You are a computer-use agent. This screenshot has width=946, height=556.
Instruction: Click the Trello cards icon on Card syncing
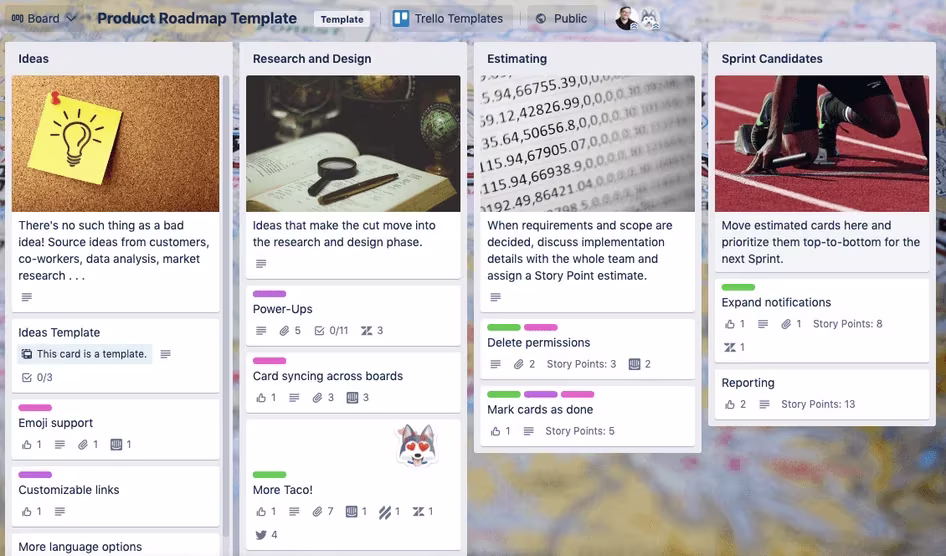[x=352, y=398]
